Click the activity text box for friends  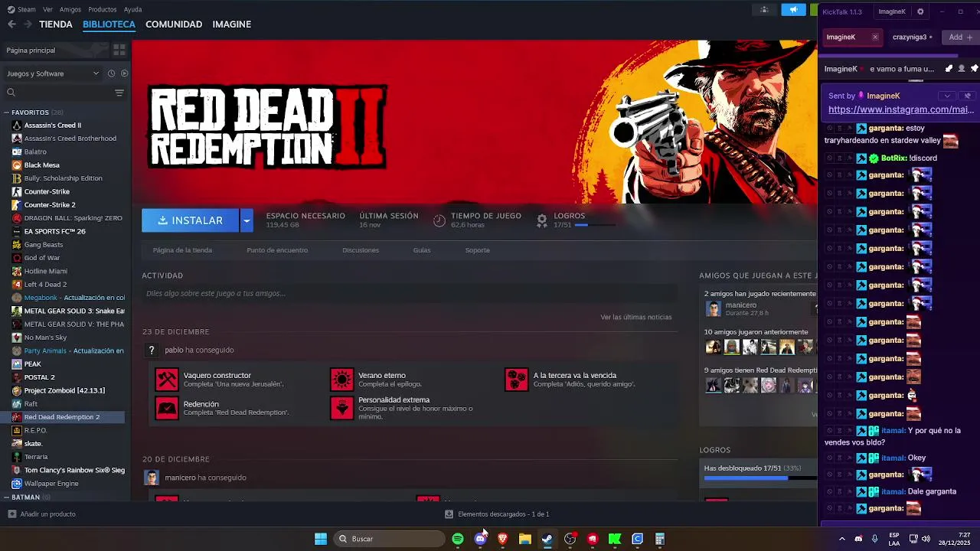point(410,293)
